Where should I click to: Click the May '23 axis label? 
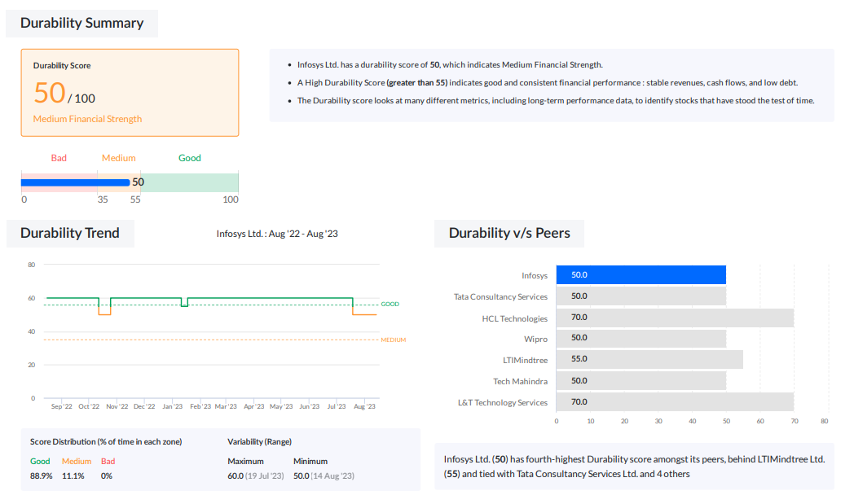point(281,406)
